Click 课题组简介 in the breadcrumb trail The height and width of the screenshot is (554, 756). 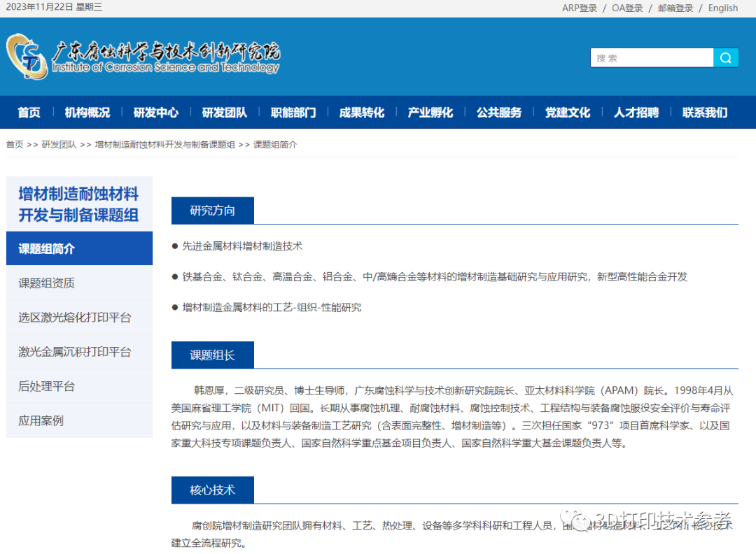[x=275, y=145]
